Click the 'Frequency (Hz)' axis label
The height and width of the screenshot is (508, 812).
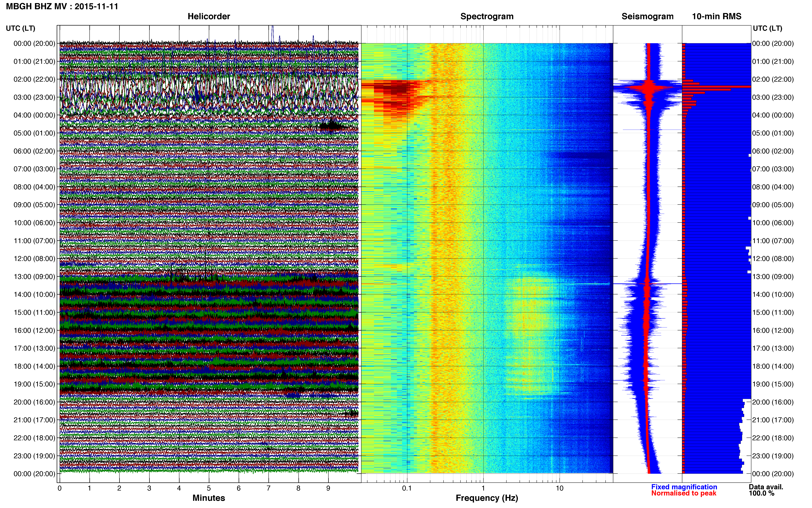(x=487, y=498)
